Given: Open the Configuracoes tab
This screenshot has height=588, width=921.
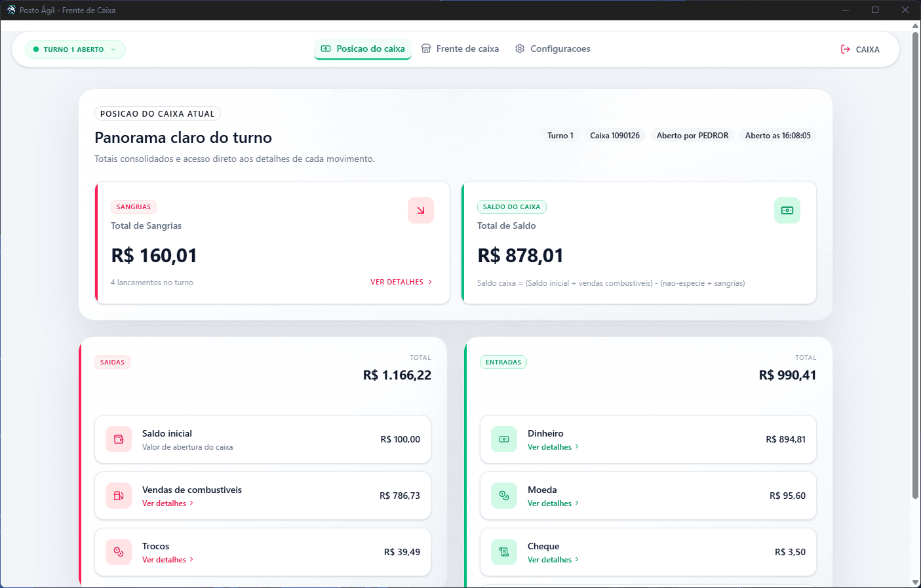Looking at the screenshot, I should tap(553, 49).
